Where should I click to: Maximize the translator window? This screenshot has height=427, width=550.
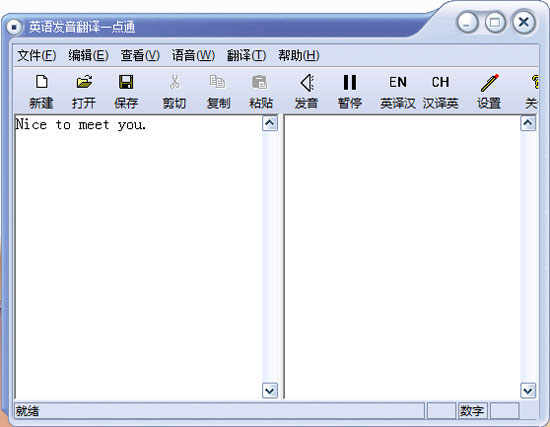coord(495,23)
